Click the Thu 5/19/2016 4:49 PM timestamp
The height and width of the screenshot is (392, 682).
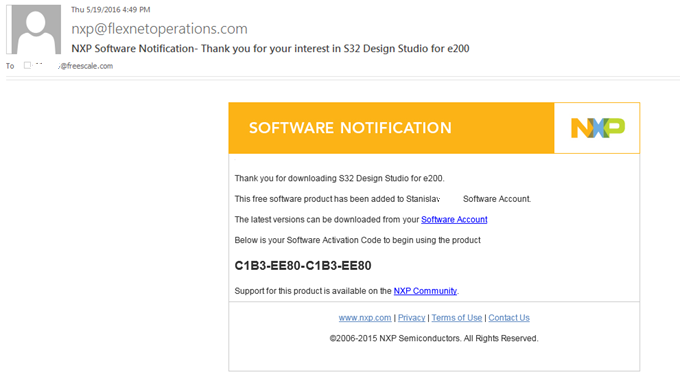pos(110,10)
